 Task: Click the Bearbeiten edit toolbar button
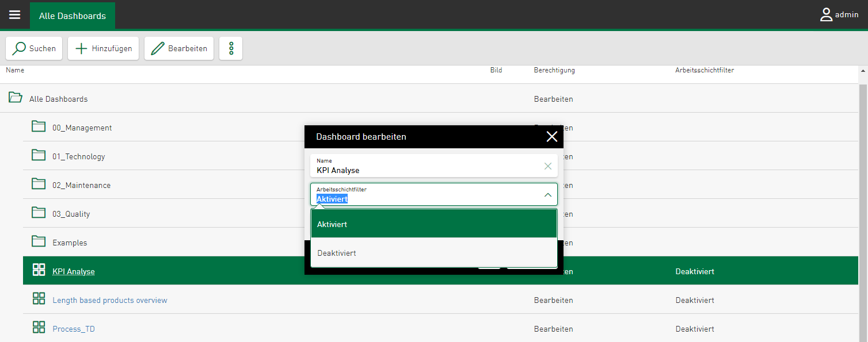point(179,48)
